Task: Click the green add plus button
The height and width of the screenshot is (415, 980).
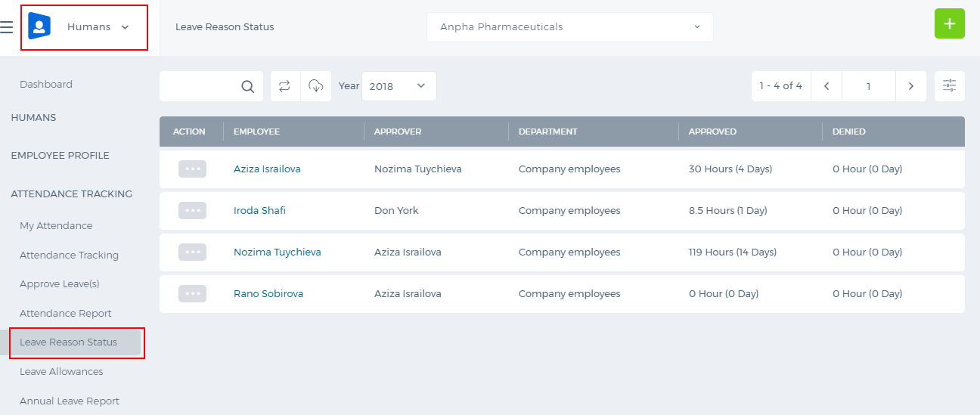Action: pyautogui.click(x=950, y=23)
